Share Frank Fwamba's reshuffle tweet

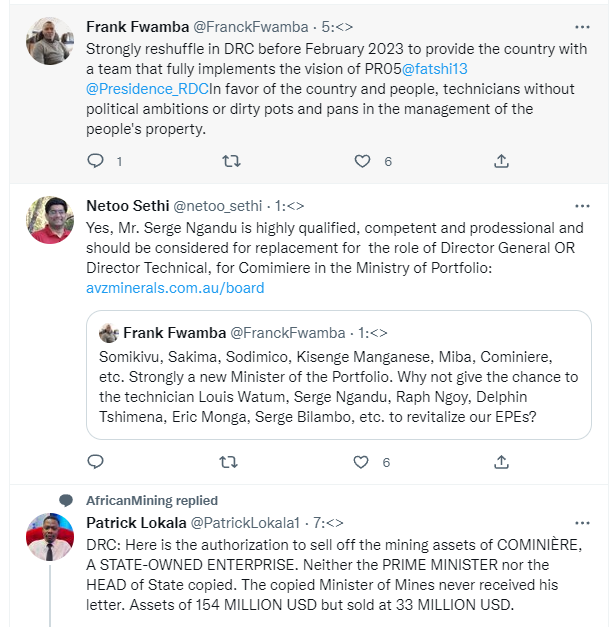[x=502, y=161]
